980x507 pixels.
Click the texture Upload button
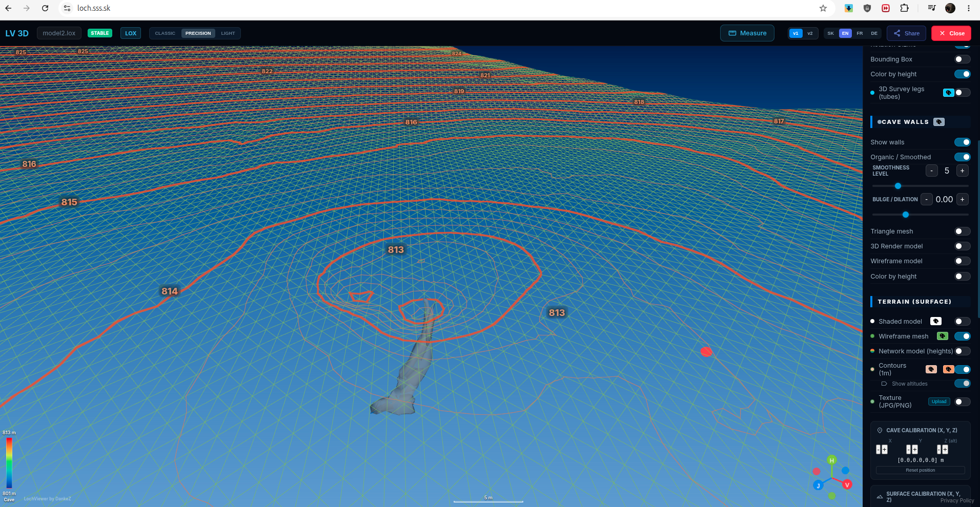click(x=939, y=402)
